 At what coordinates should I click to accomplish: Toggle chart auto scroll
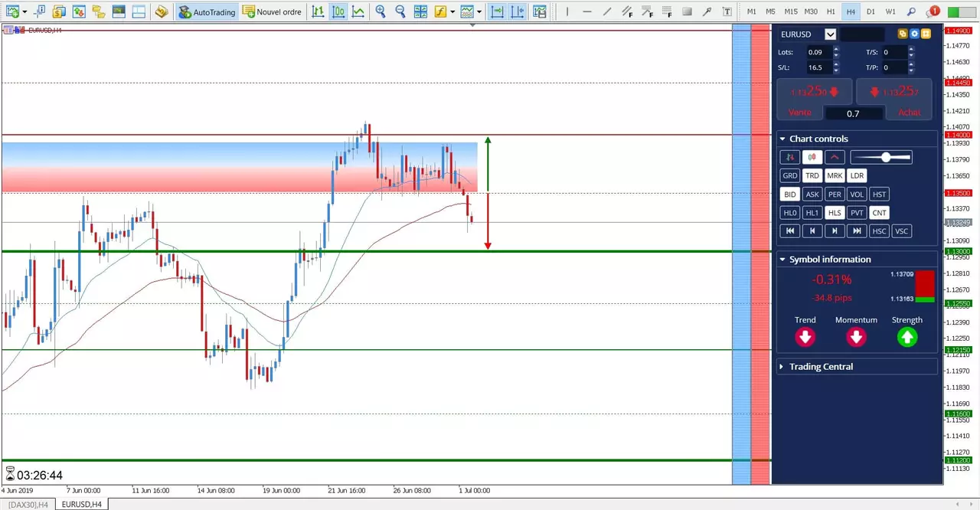[498, 11]
